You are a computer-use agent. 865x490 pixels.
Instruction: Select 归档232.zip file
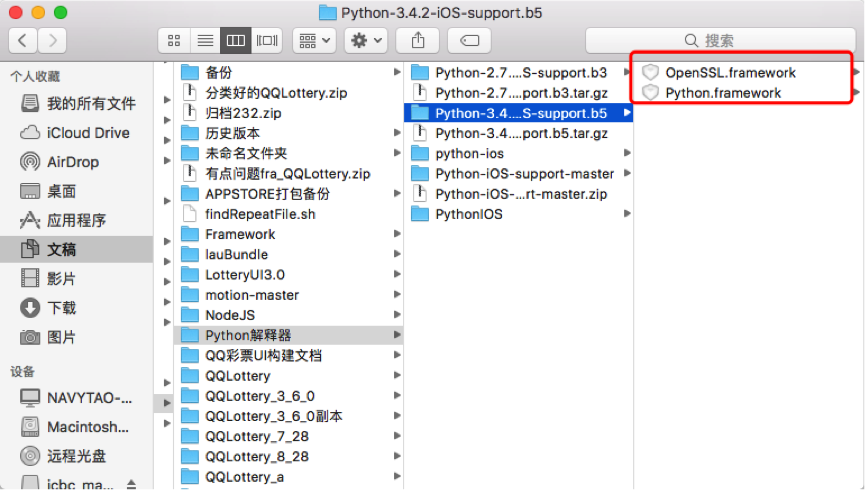click(x=289, y=113)
